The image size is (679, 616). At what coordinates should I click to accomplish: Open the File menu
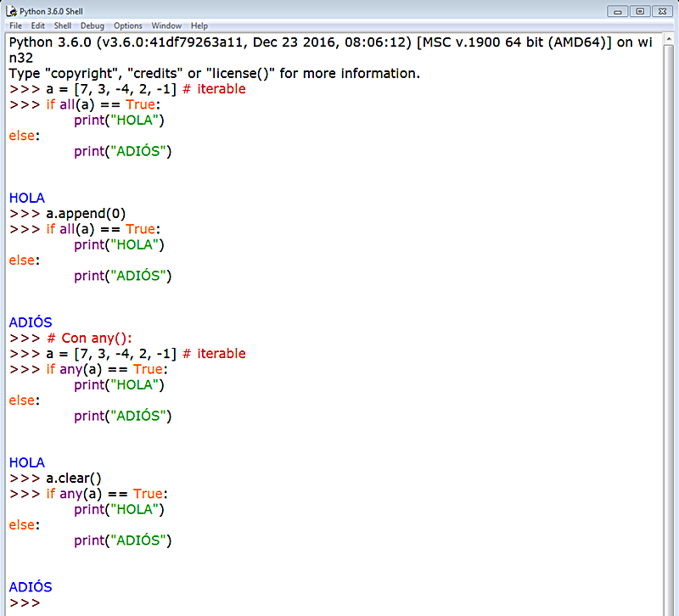click(x=15, y=26)
